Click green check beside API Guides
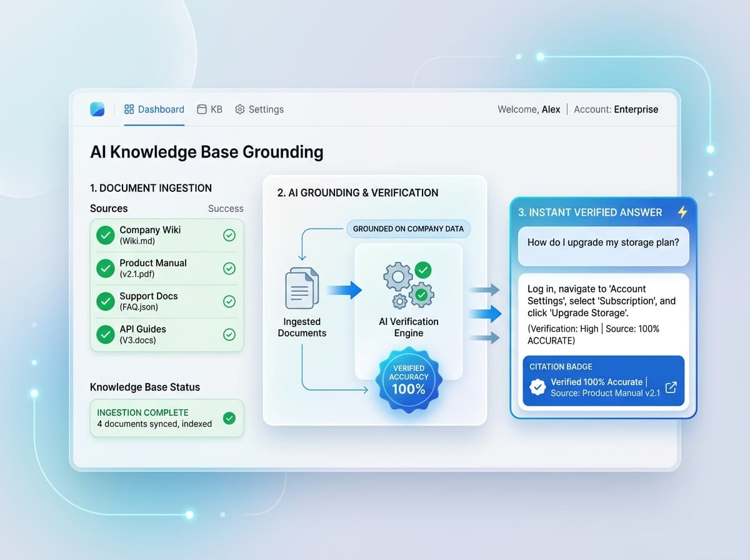Image resolution: width=750 pixels, height=560 pixels. tap(105, 334)
